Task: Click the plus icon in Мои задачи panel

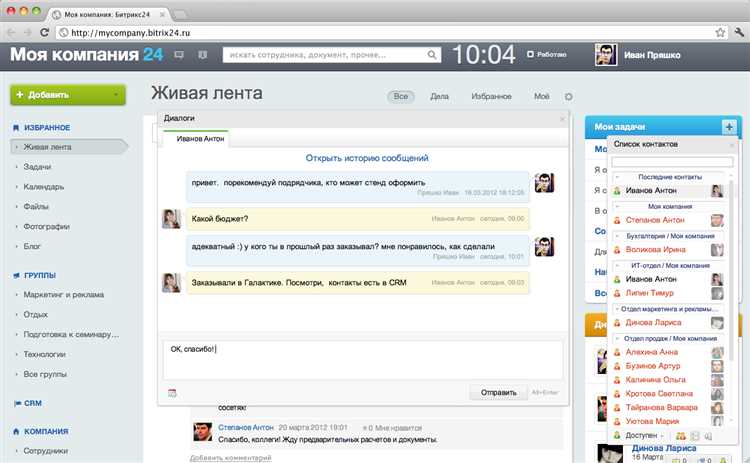Action: pyautogui.click(x=729, y=127)
